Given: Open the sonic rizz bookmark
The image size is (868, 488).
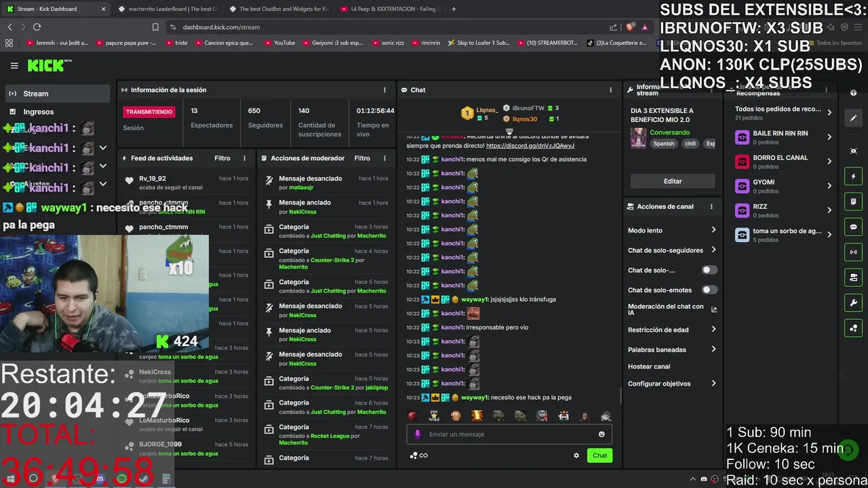Looking at the screenshot, I should tap(388, 43).
